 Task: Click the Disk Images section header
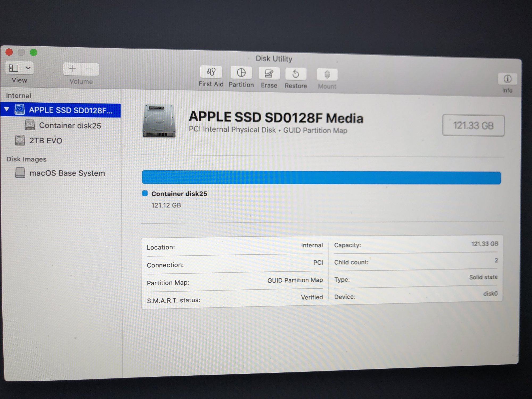point(26,159)
